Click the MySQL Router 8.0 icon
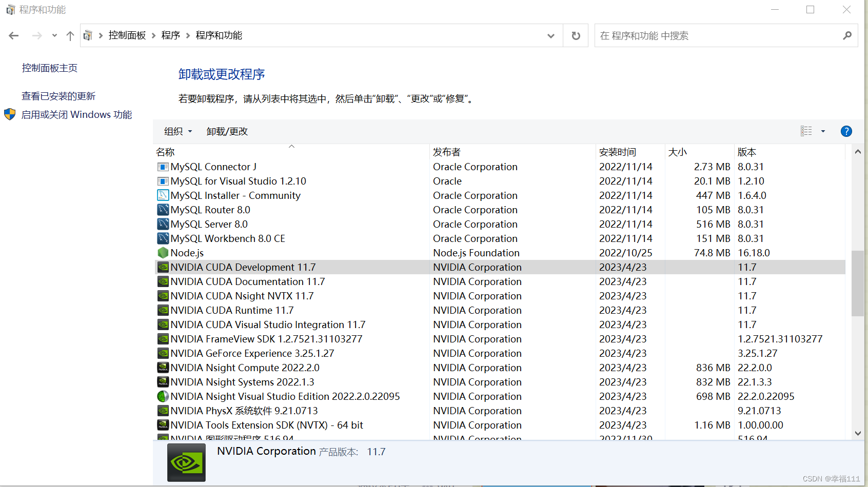Image resolution: width=868 pixels, height=487 pixels. [163, 210]
